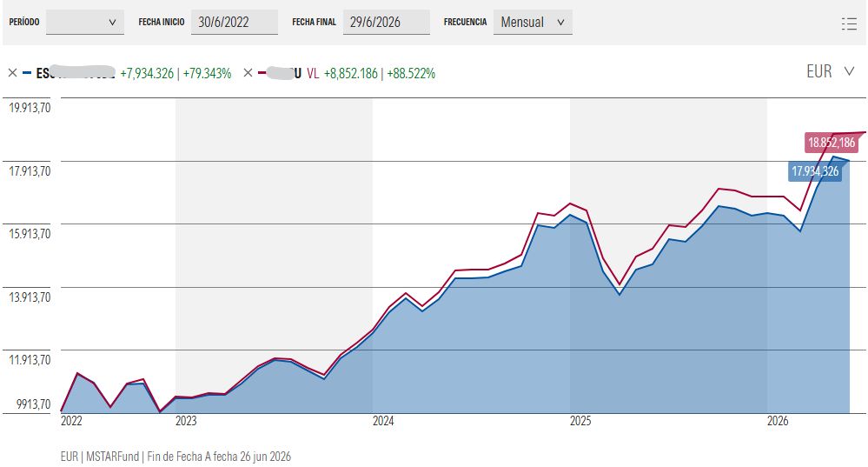Click the FRECUENCIA label
The width and height of the screenshot is (868, 467).
[x=465, y=22]
